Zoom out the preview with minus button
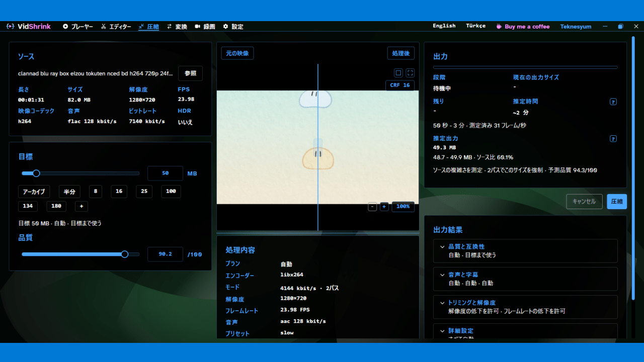The image size is (644, 362). coord(372,207)
